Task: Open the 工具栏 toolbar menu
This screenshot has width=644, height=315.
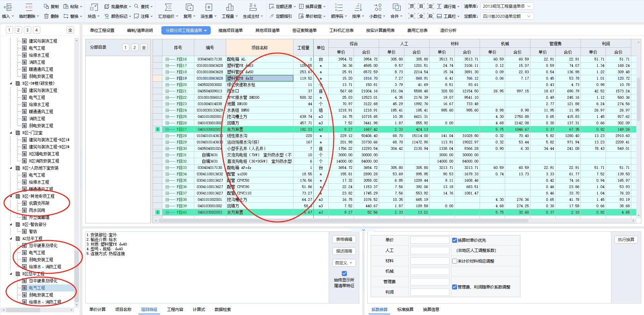Action: 448,16
